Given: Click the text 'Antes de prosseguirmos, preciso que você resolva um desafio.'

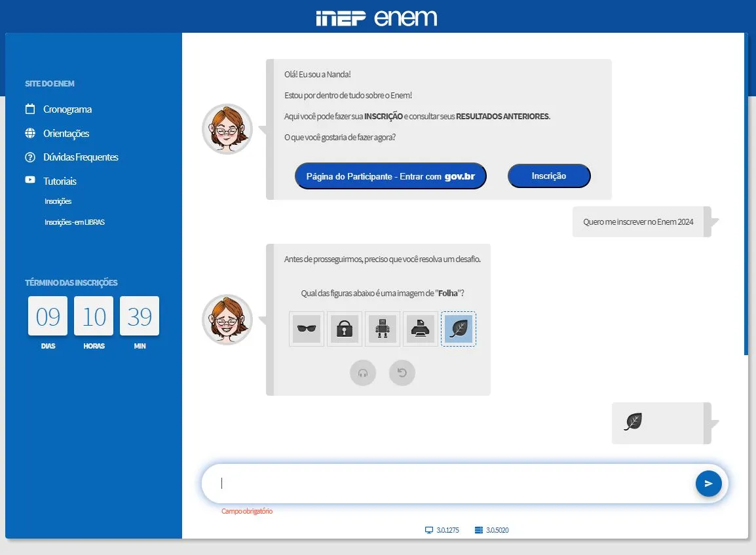Looking at the screenshot, I should 383,259.
